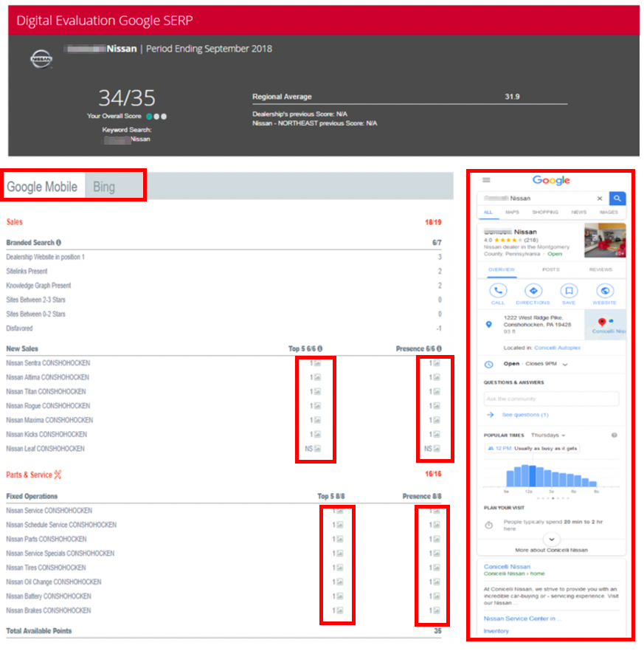Open Presence screenshot icon for Nissan Sentra

(437, 363)
